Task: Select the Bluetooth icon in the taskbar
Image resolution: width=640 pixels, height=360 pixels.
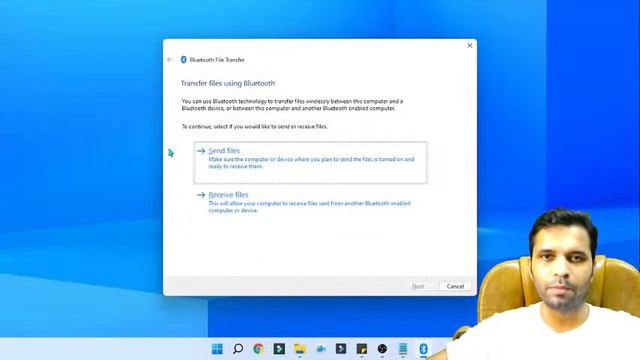Action: click(423, 349)
